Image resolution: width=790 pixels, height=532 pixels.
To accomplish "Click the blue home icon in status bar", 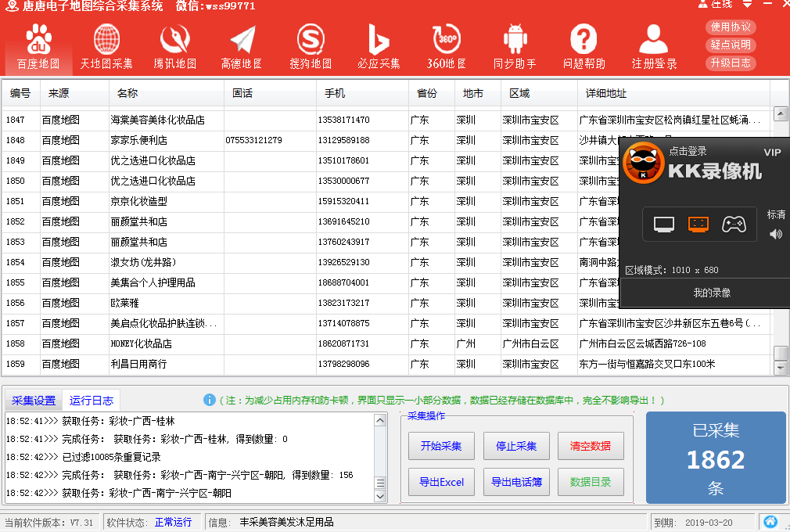I will pos(770,521).
